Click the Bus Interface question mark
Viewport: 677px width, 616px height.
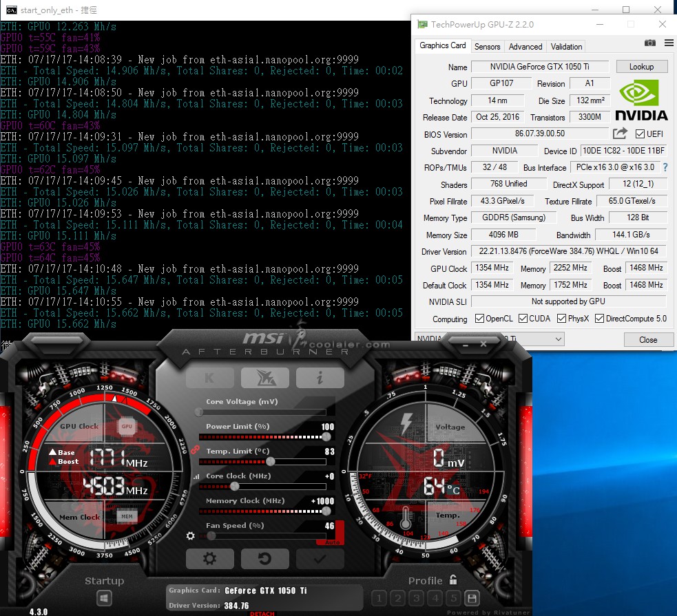pos(665,167)
